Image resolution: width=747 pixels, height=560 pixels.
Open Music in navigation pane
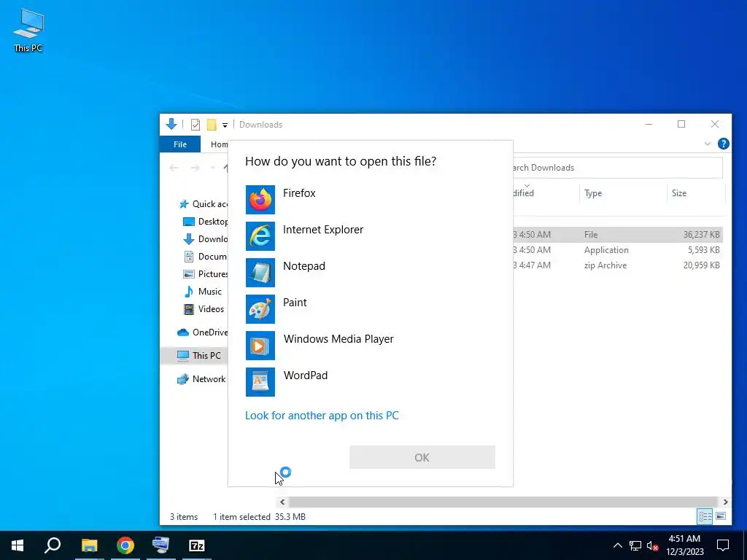203,292
